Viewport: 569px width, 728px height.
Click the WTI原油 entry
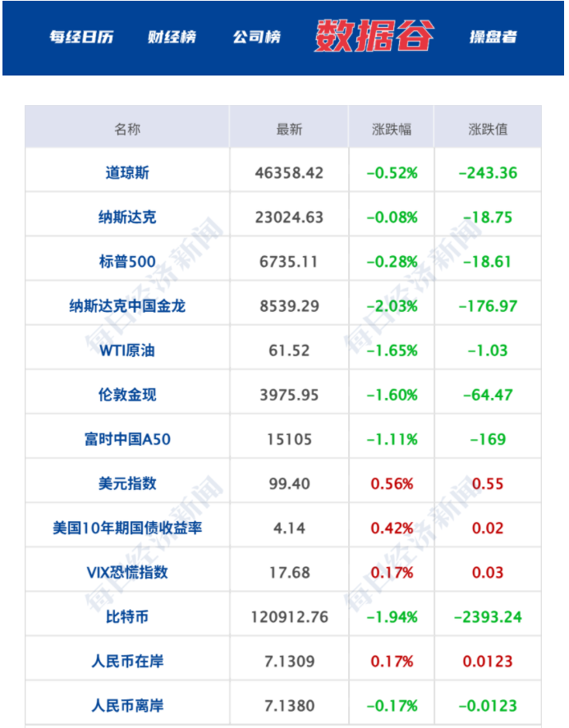click(127, 350)
